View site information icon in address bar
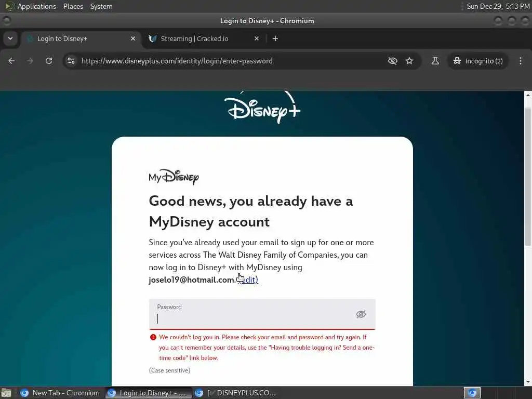Image resolution: width=532 pixels, height=399 pixels. (x=71, y=61)
